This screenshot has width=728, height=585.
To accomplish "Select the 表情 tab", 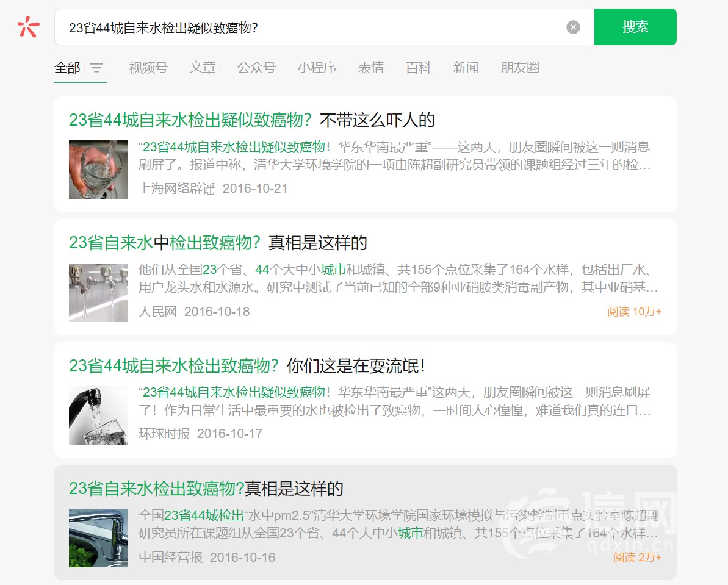I will (371, 68).
